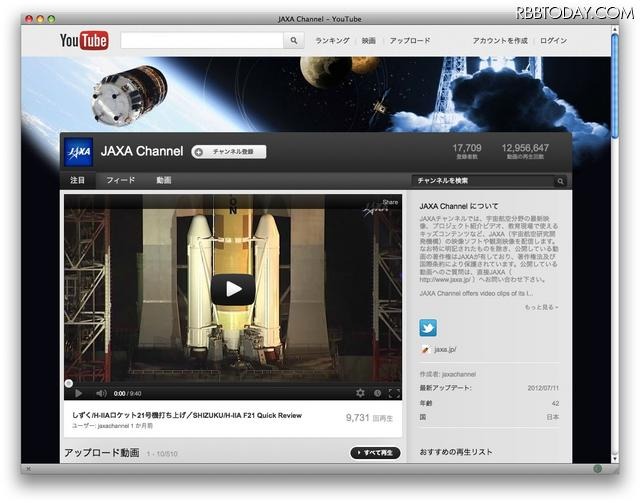This screenshot has width=640, height=503.
Task: Subscribe with the チャンネル登録 button
Action: [229, 152]
